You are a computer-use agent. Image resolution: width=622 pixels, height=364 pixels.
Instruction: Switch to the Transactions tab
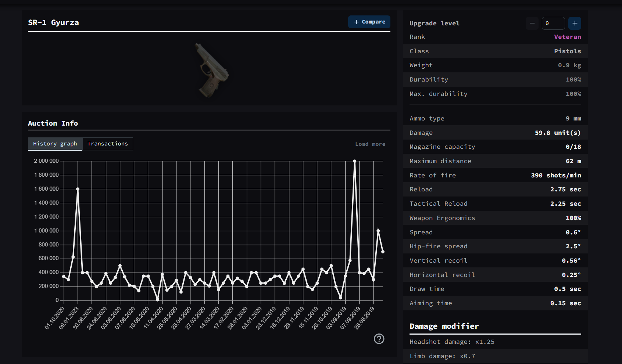pyautogui.click(x=108, y=144)
